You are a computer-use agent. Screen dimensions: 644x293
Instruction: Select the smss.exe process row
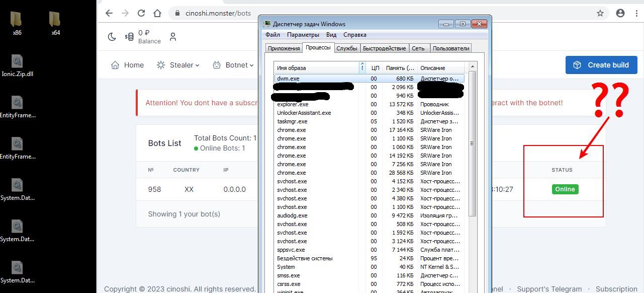click(x=370, y=275)
